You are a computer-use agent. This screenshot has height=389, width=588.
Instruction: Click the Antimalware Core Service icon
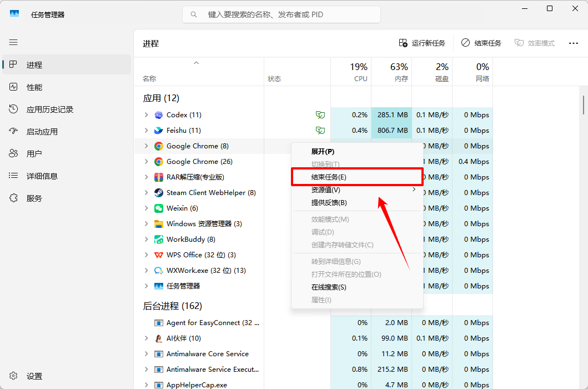coord(159,354)
